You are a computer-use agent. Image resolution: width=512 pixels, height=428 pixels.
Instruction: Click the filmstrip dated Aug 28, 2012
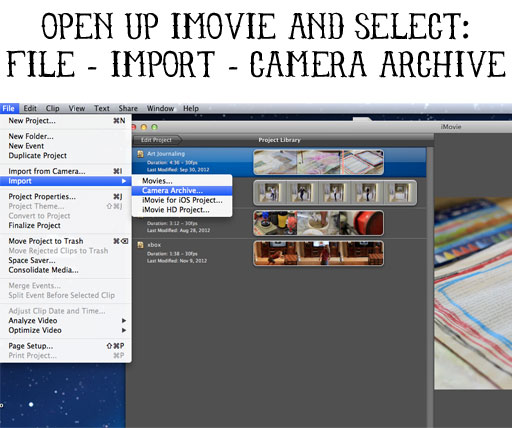[318, 223]
